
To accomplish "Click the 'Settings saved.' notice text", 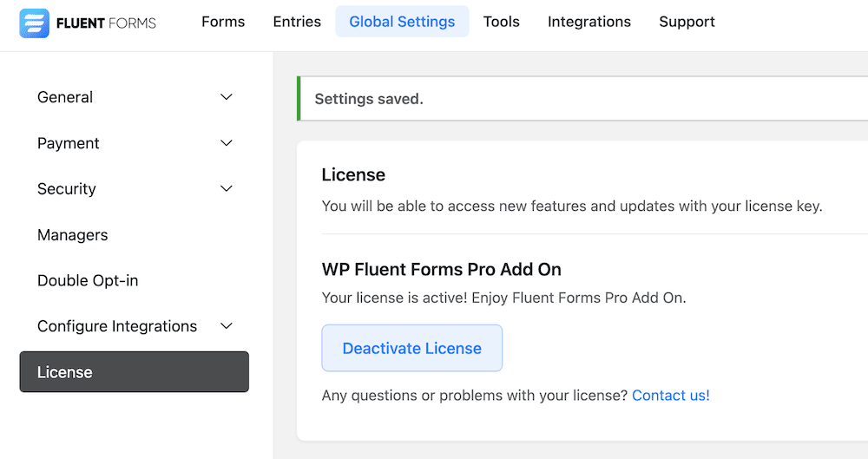I will point(369,99).
